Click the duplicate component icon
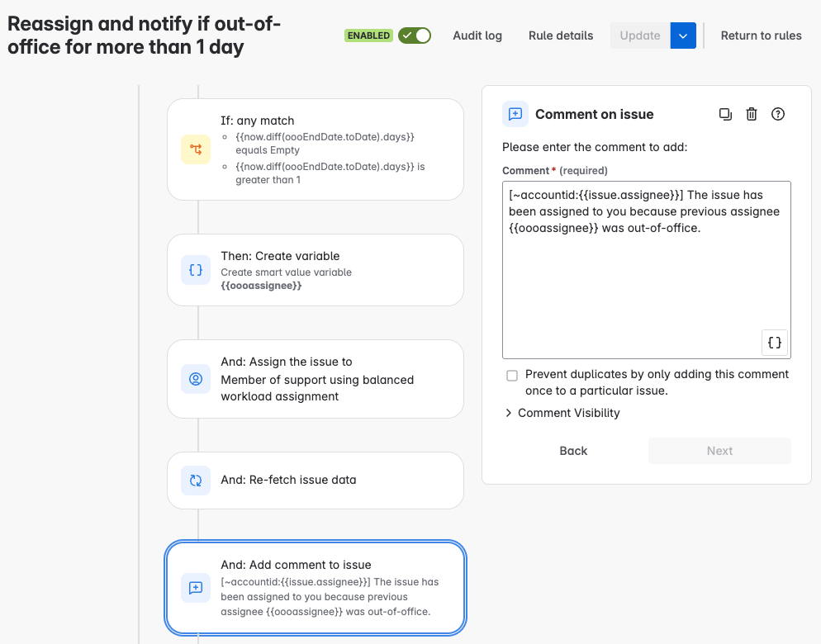Screen dimensions: 821x644 click(x=725, y=115)
